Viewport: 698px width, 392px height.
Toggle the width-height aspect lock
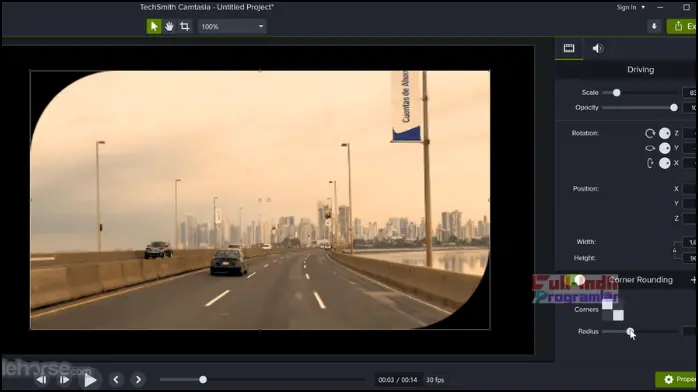[x=675, y=250]
